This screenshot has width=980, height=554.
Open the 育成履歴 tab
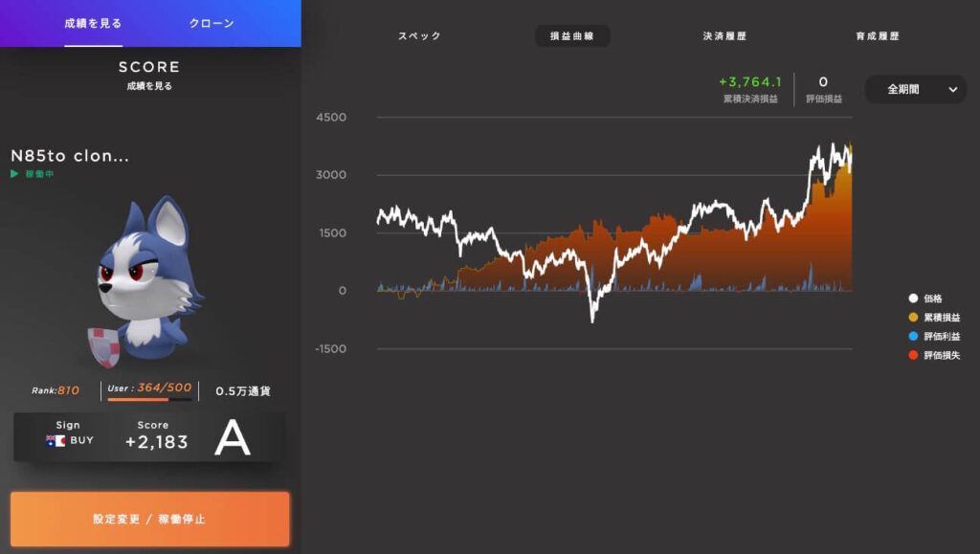(x=878, y=36)
